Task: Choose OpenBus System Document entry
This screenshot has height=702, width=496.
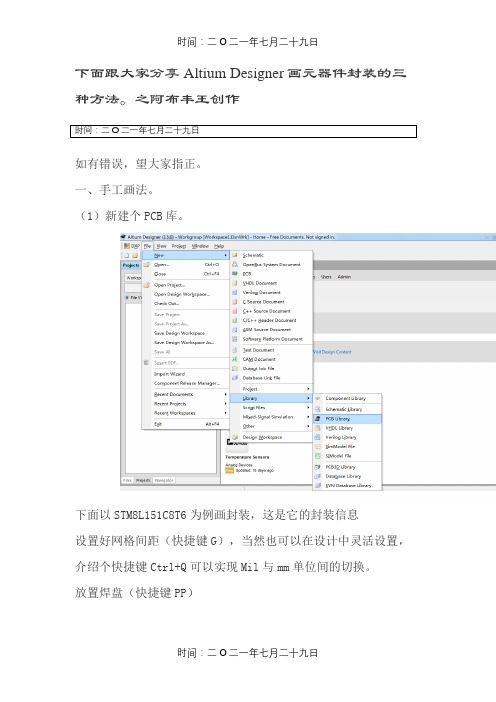Action: pos(271,264)
